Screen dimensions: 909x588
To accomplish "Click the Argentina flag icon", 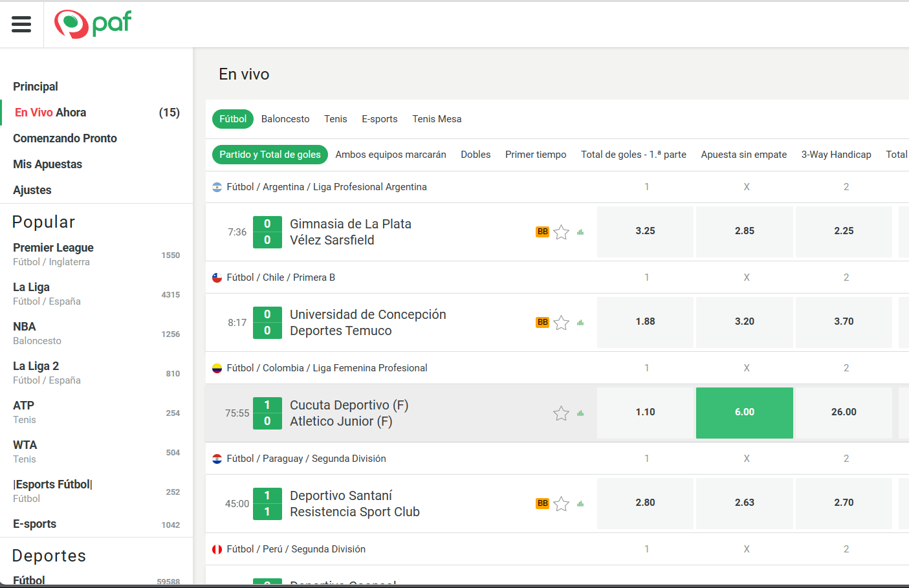I will (217, 187).
